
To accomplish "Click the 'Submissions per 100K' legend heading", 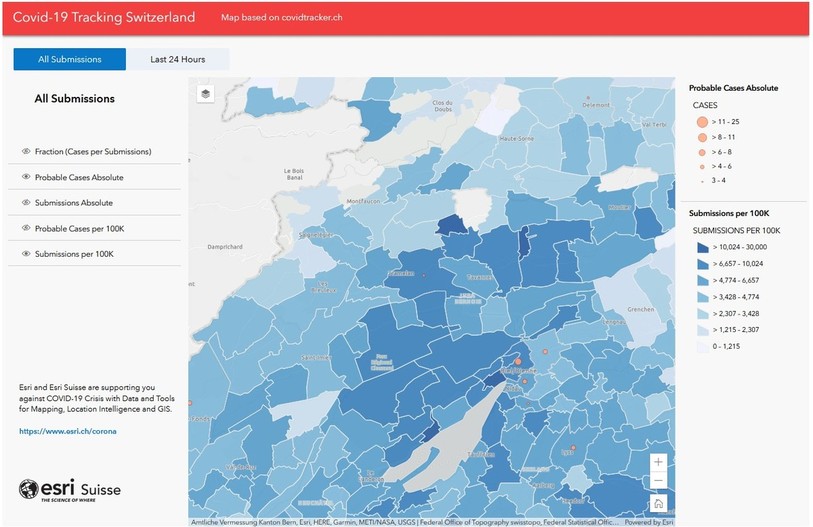I will click(x=729, y=213).
